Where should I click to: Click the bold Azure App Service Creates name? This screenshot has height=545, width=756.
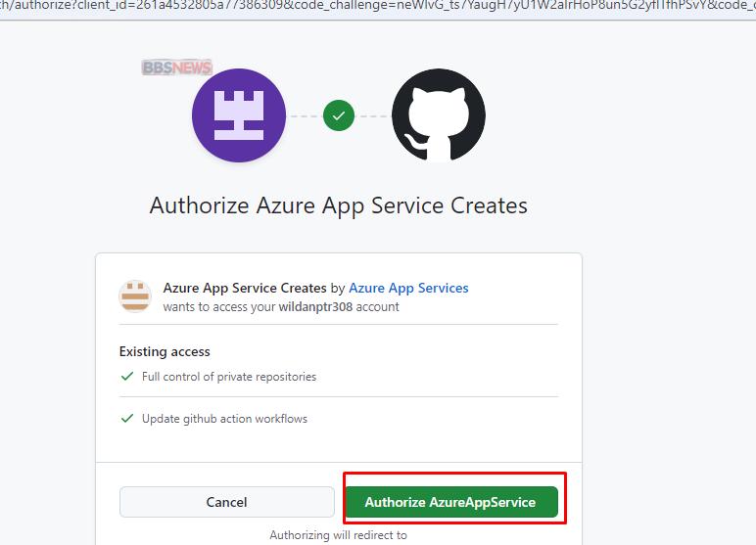[x=245, y=288]
